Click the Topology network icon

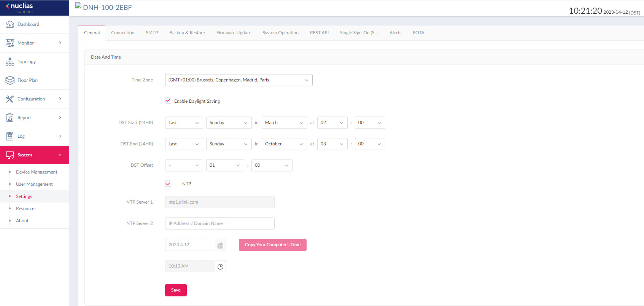coord(10,62)
